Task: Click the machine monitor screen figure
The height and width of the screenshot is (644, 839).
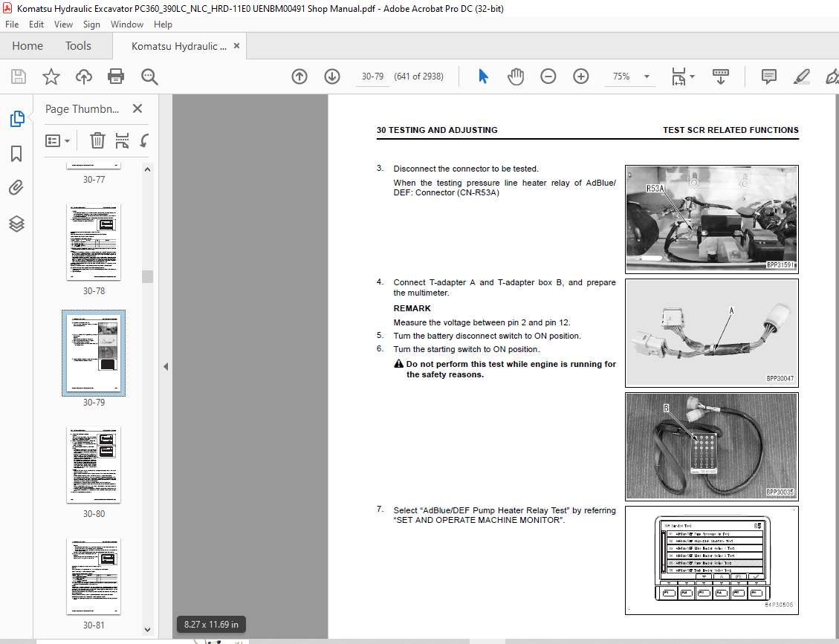Action: 712,560
